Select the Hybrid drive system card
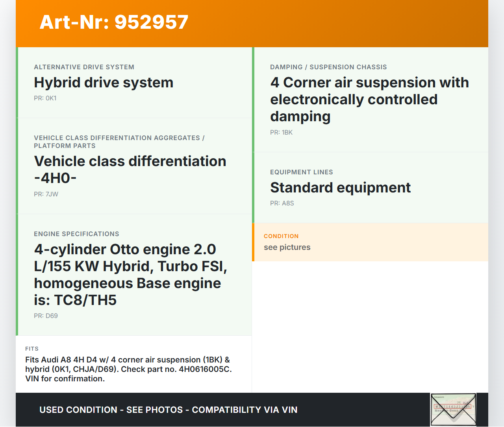This screenshot has width=504, height=427. coord(135,83)
